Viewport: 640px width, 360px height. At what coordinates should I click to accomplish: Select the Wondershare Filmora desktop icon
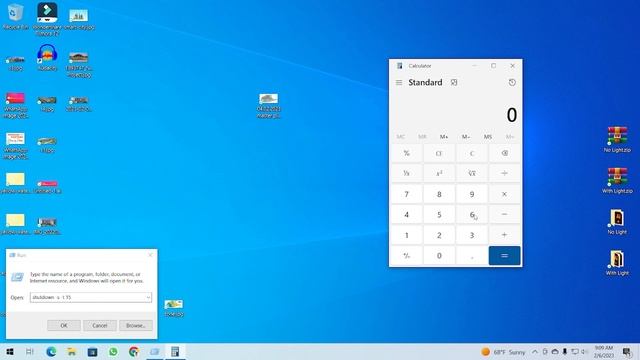tap(47, 18)
